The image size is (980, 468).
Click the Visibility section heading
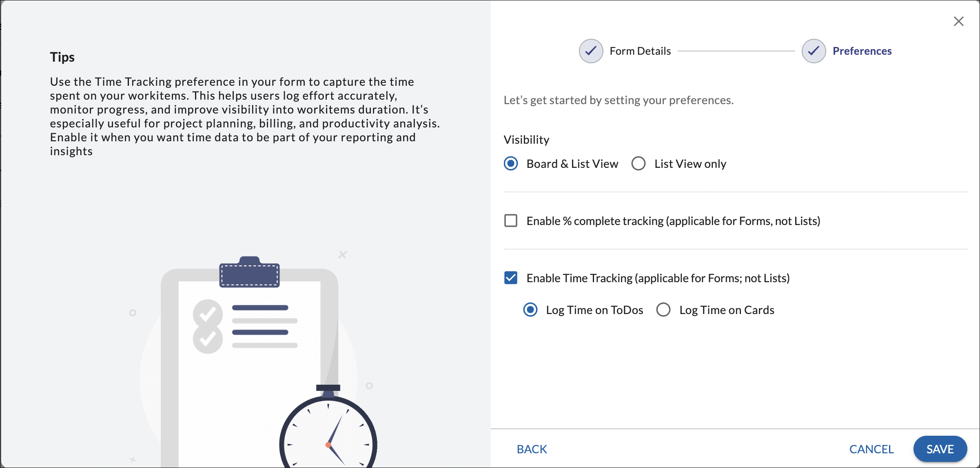tap(526, 140)
